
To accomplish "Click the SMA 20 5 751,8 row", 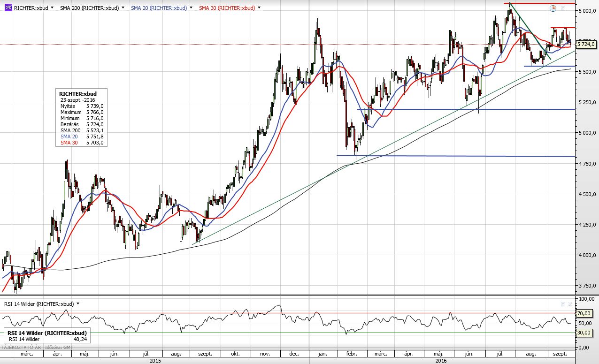I will (82, 136).
